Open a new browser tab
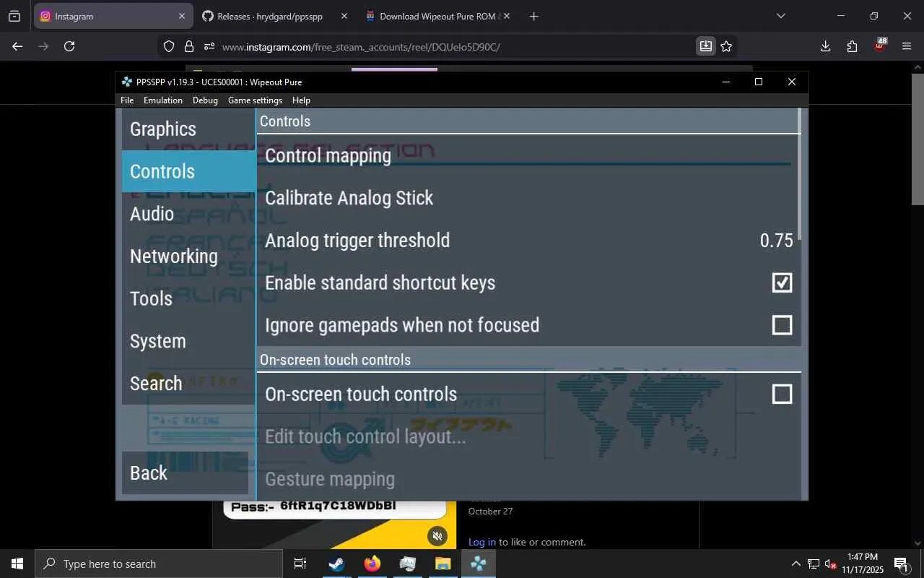Viewport: 924px width, 578px height. [x=533, y=16]
